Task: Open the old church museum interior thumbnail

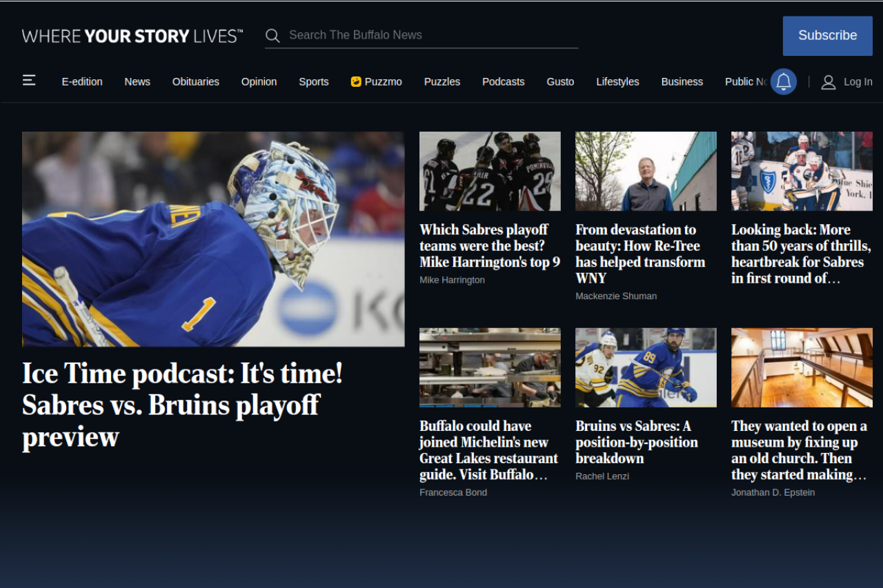Action: pyautogui.click(x=802, y=367)
